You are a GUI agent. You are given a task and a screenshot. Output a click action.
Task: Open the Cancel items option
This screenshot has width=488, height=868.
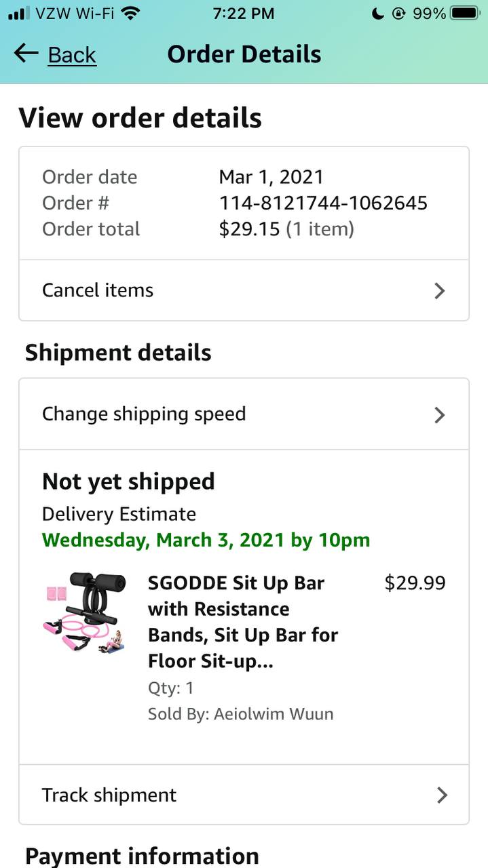tap(98, 290)
